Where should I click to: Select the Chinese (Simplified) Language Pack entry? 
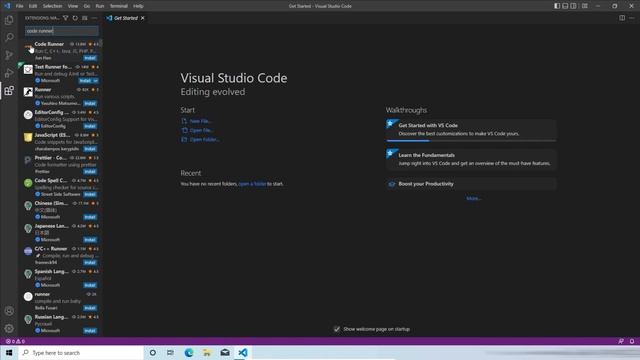tap(60, 210)
